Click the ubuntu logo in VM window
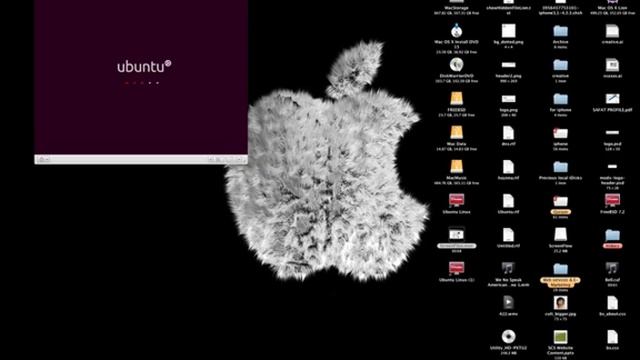Image resolution: width=640 pixels, height=360 pixels. (x=144, y=67)
